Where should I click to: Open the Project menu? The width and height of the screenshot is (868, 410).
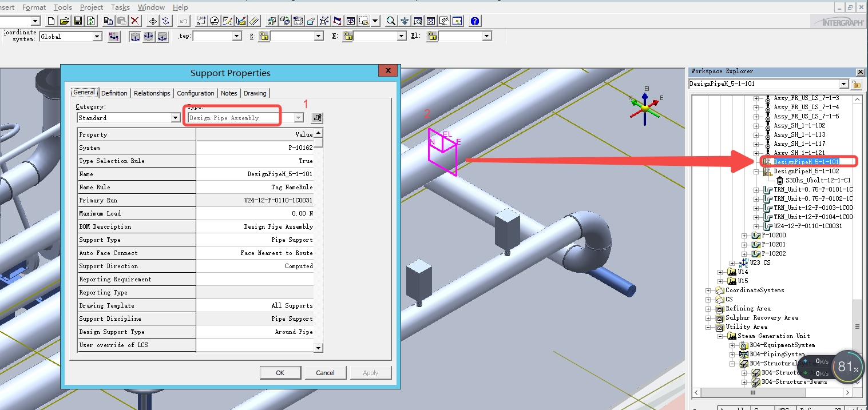[92, 7]
